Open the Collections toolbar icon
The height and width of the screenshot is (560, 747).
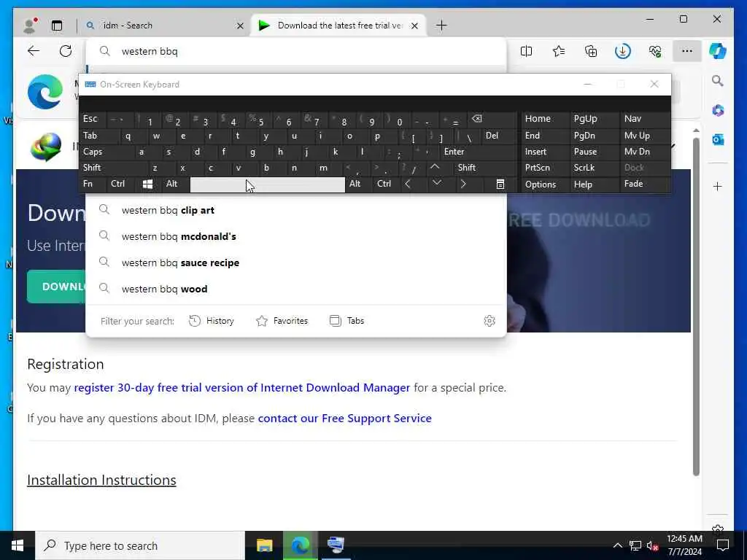(591, 51)
